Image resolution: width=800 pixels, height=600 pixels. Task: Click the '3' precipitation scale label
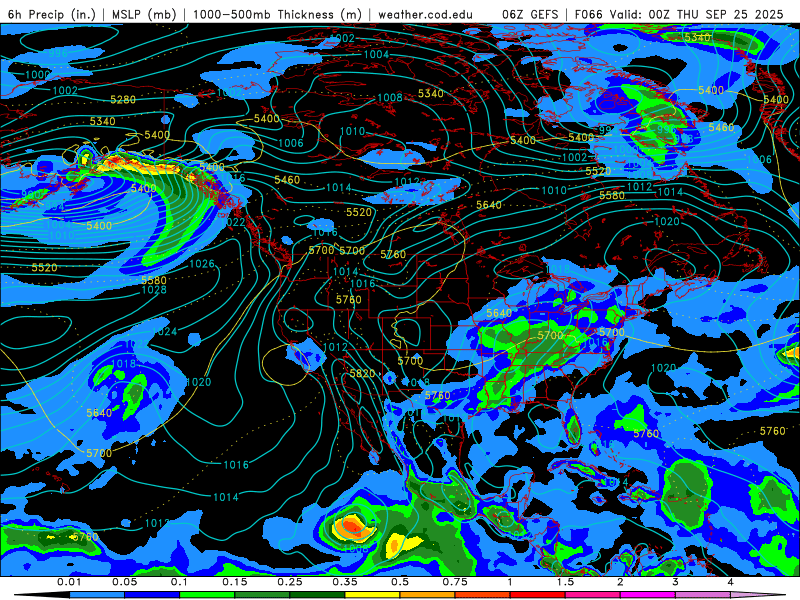[x=676, y=582]
